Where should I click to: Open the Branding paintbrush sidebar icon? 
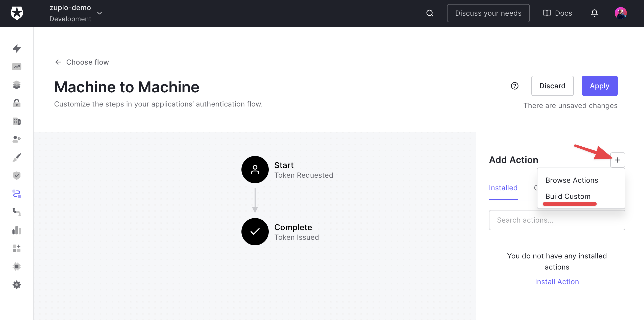coord(17,157)
